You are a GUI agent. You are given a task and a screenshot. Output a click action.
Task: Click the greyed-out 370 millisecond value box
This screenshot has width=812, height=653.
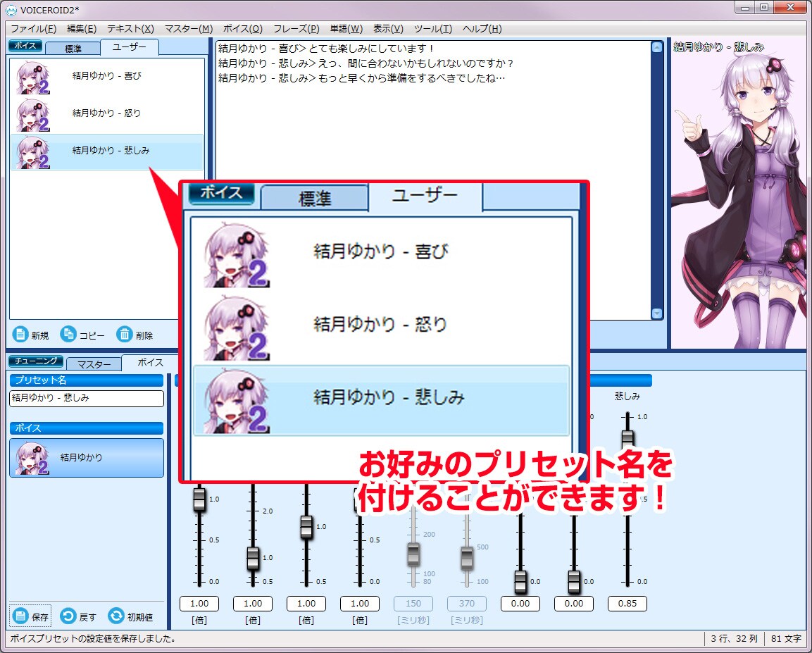[467, 603]
